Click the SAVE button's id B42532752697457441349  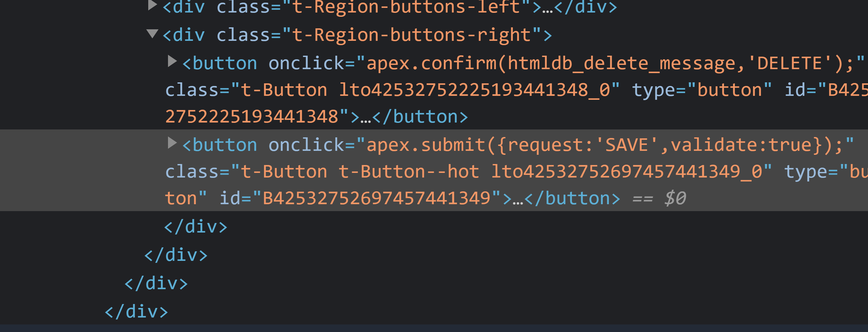(x=377, y=198)
